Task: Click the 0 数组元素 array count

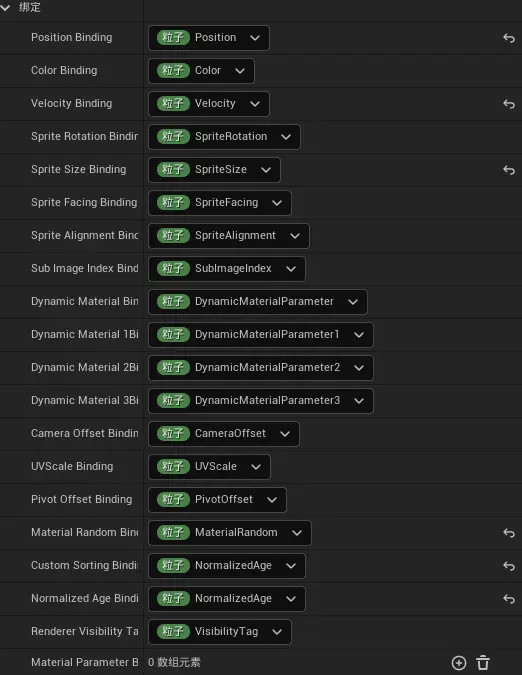Action: 174,663
